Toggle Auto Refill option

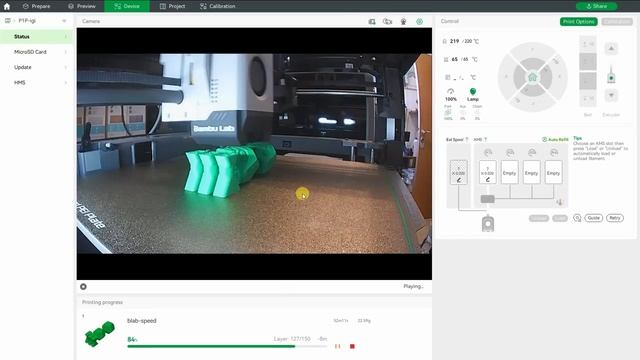coord(555,140)
